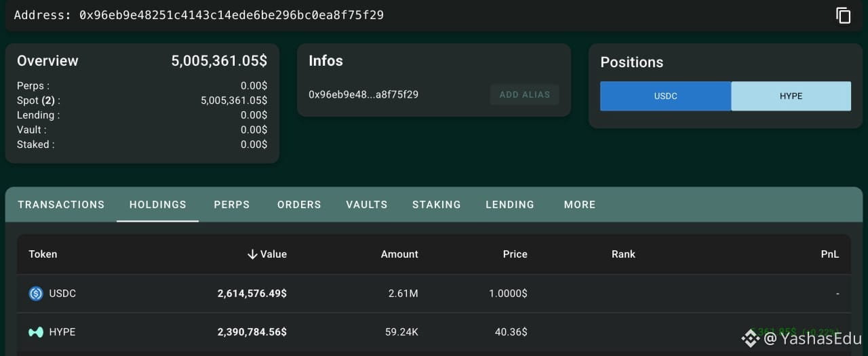Sort holdings by Price column header

515,254
